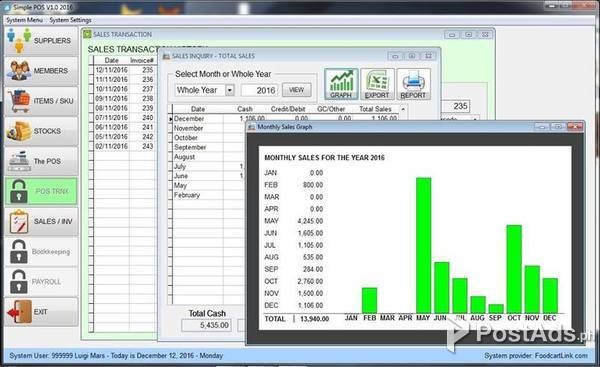The height and width of the screenshot is (367, 600).
Task: Open Sales / INV section
Action: click(x=41, y=222)
